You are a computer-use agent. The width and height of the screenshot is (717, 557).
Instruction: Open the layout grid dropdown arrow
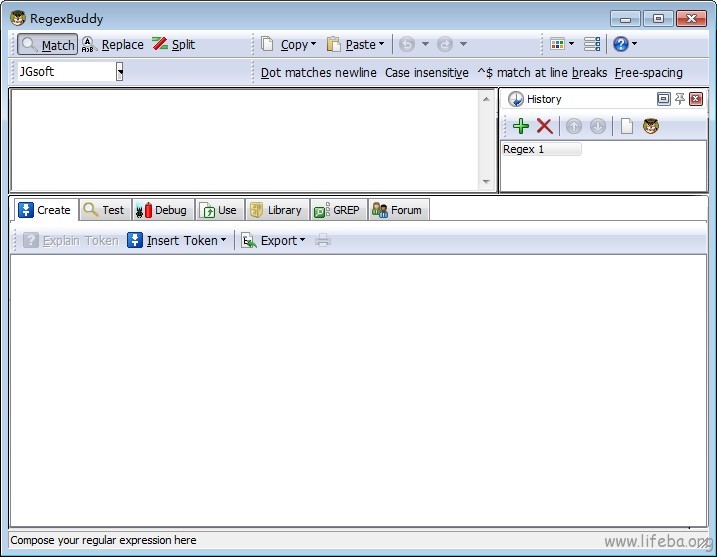coord(572,44)
